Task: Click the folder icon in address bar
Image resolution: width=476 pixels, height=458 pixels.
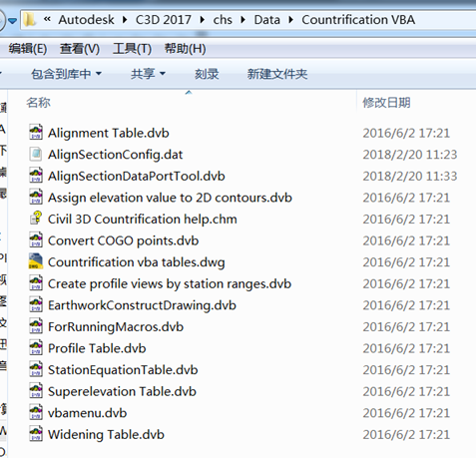Action: coord(29,20)
